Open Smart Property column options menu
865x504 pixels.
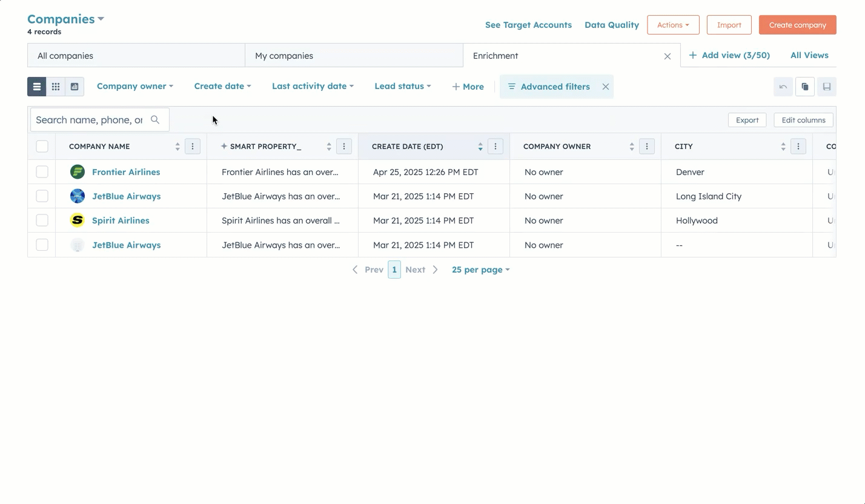tap(344, 147)
